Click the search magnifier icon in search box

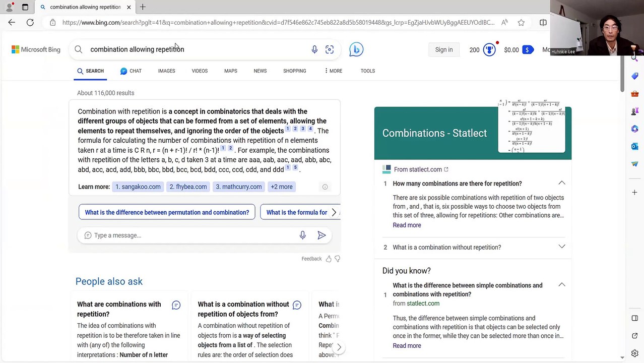pyautogui.click(x=79, y=49)
